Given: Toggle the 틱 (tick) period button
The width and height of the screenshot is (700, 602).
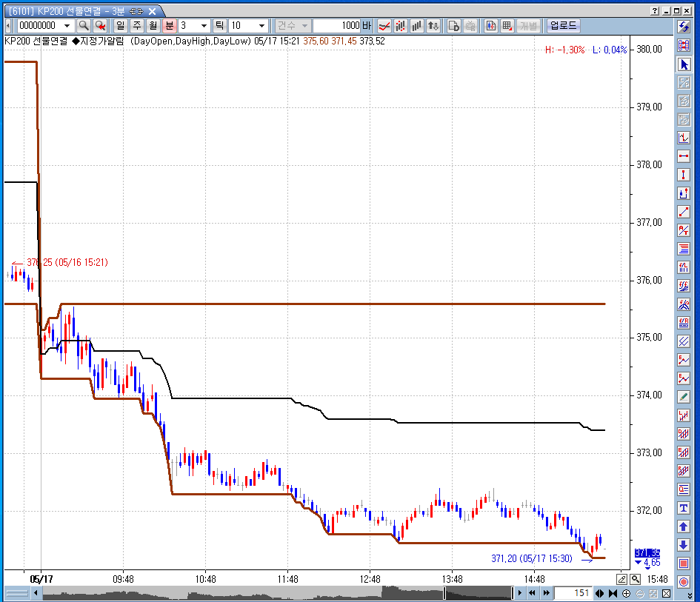Looking at the screenshot, I should pos(220,26).
